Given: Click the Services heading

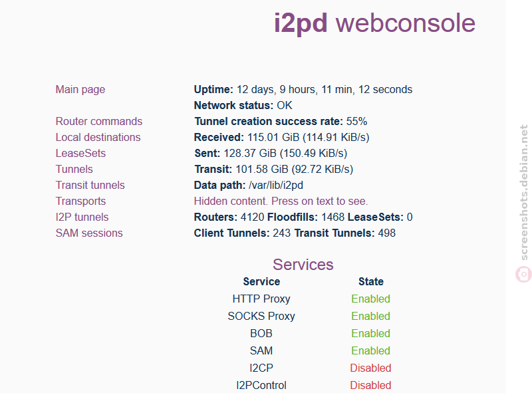Looking at the screenshot, I should click(x=303, y=265).
